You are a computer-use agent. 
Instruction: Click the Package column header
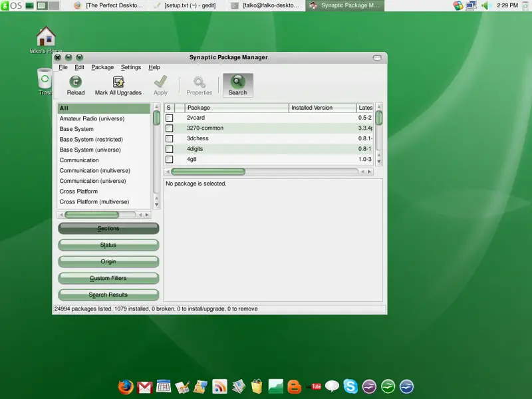237,108
